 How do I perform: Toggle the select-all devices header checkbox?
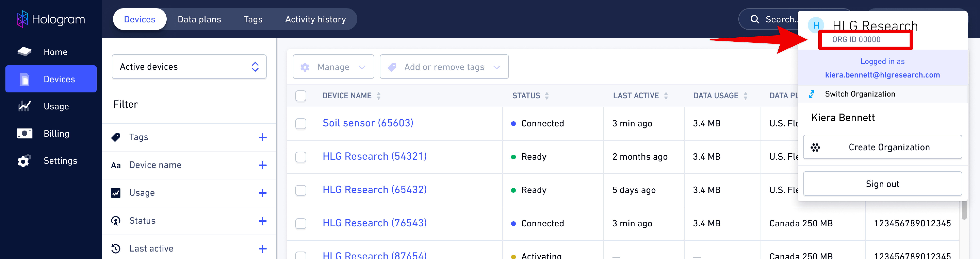(300, 96)
